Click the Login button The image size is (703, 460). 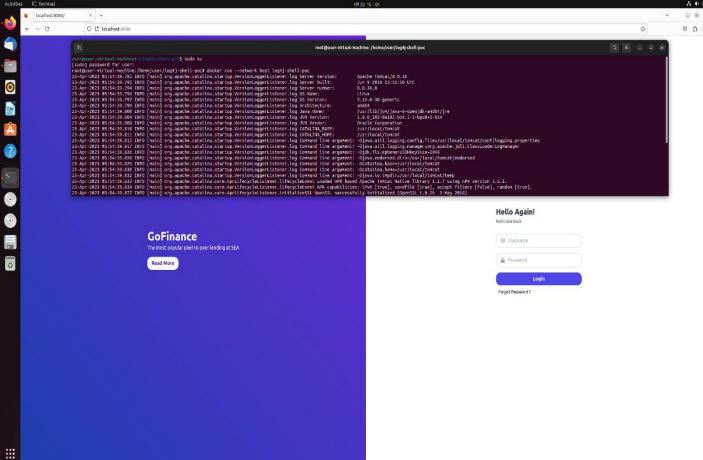[x=538, y=279]
